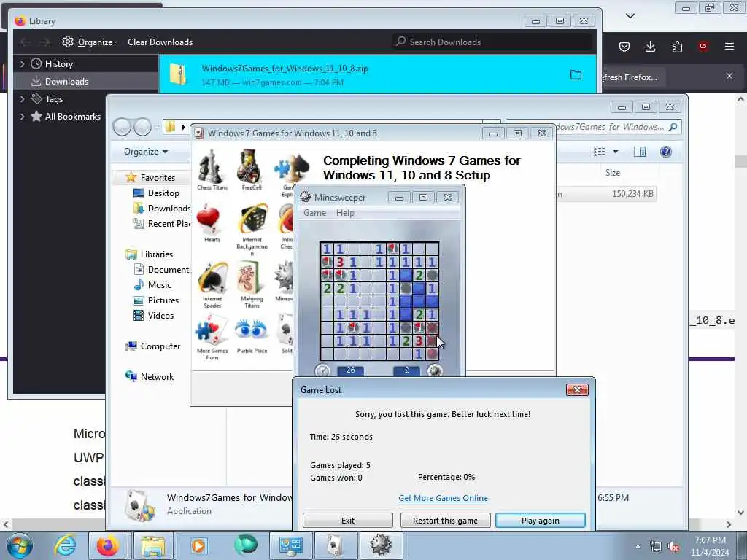Open Explorer change view dropdown arrow
747x560 pixels.
click(615, 152)
